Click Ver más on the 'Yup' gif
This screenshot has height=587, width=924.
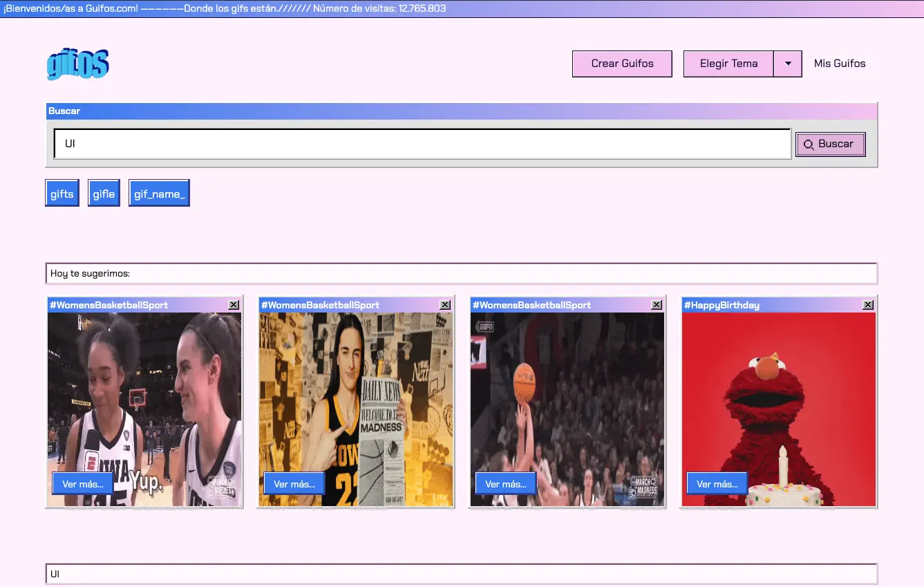click(x=83, y=484)
